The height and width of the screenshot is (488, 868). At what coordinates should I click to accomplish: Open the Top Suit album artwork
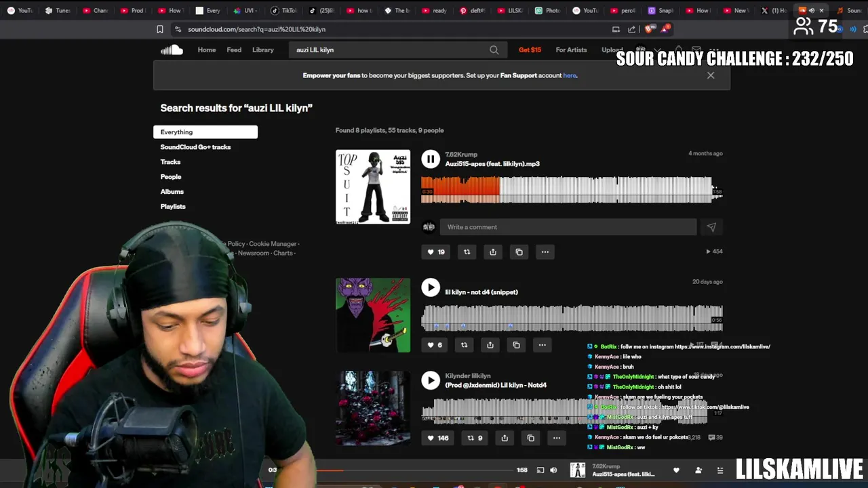373,186
